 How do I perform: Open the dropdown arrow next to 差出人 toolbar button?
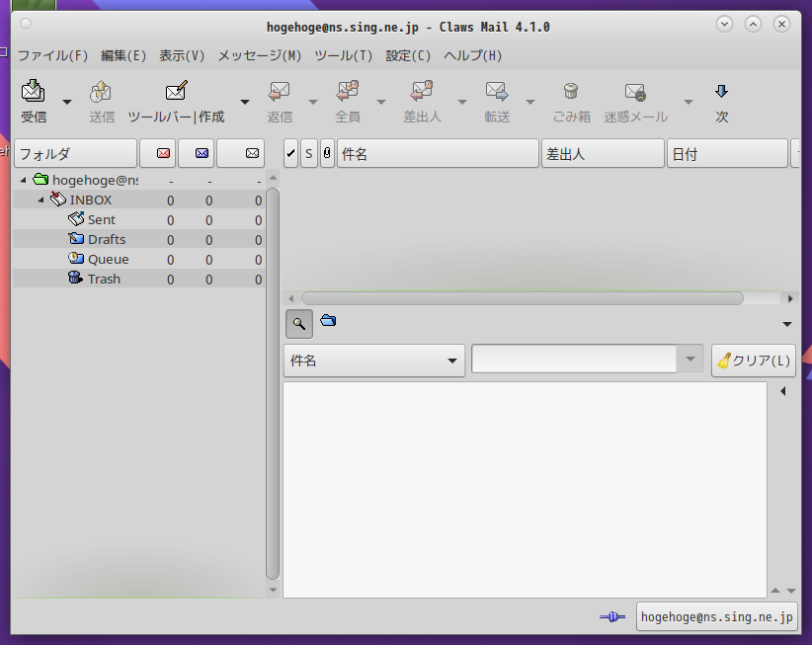pyautogui.click(x=462, y=102)
